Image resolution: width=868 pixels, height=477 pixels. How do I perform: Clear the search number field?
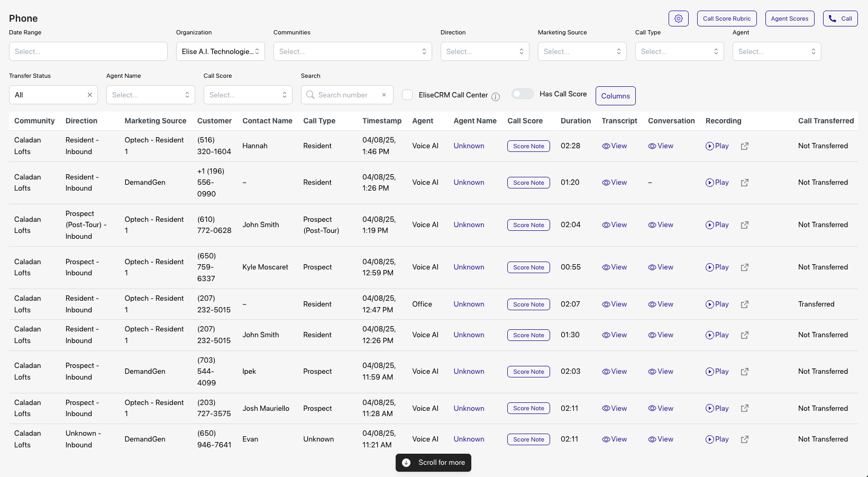(x=384, y=95)
